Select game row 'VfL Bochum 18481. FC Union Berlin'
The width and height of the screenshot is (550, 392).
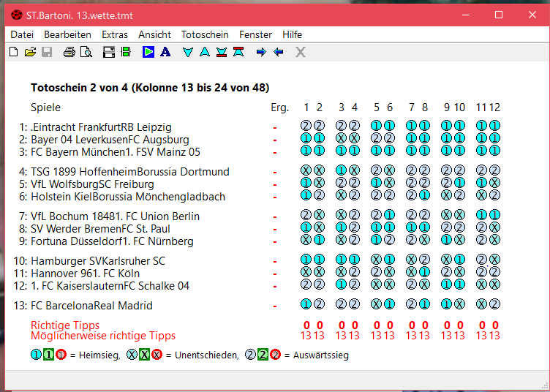click(x=115, y=216)
